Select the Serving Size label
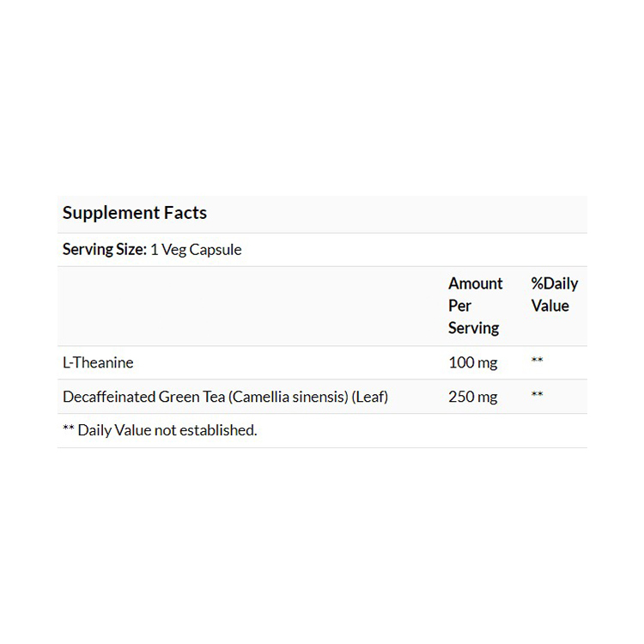 [105, 250]
